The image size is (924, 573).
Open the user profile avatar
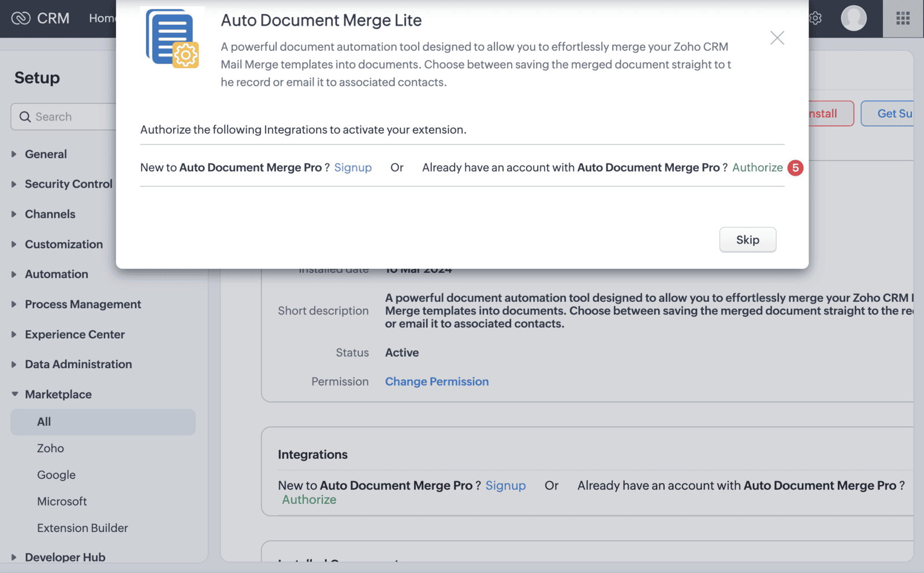854,18
